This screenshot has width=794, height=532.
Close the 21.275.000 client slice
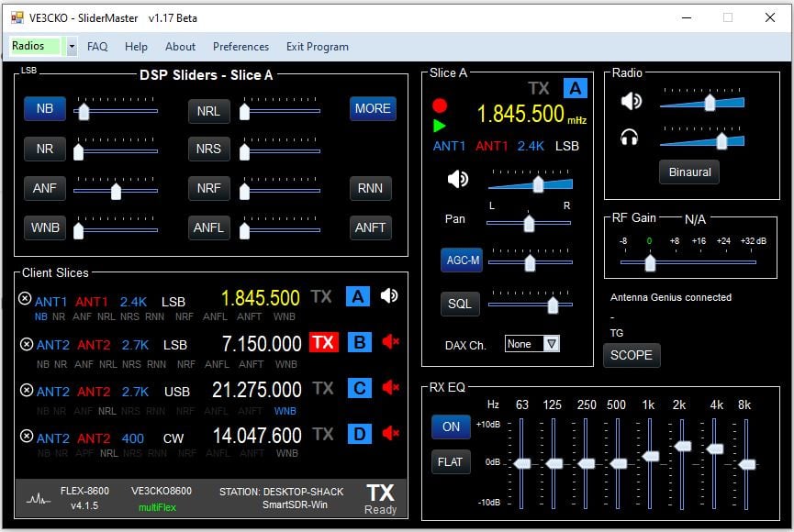(x=27, y=390)
